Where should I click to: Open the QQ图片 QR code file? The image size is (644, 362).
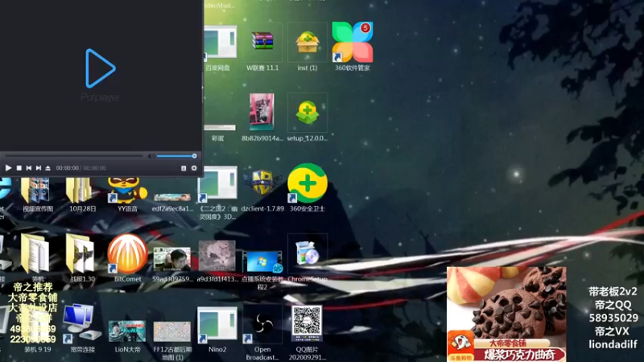click(308, 333)
